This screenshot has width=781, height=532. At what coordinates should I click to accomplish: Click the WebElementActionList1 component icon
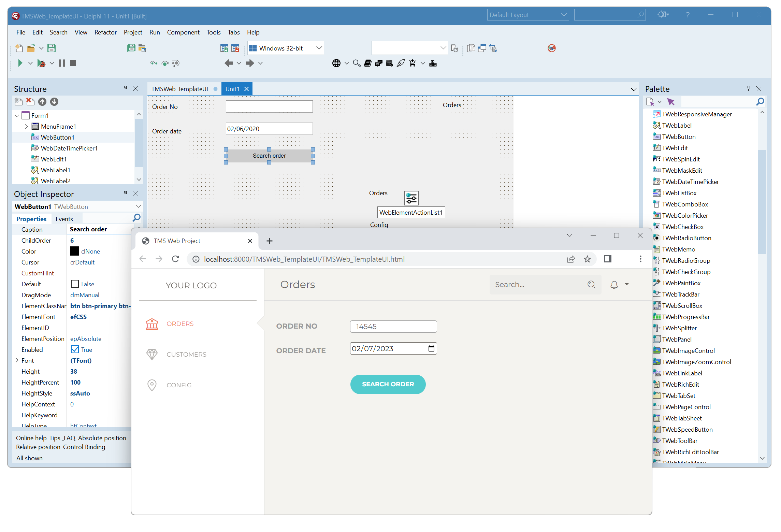click(x=411, y=198)
